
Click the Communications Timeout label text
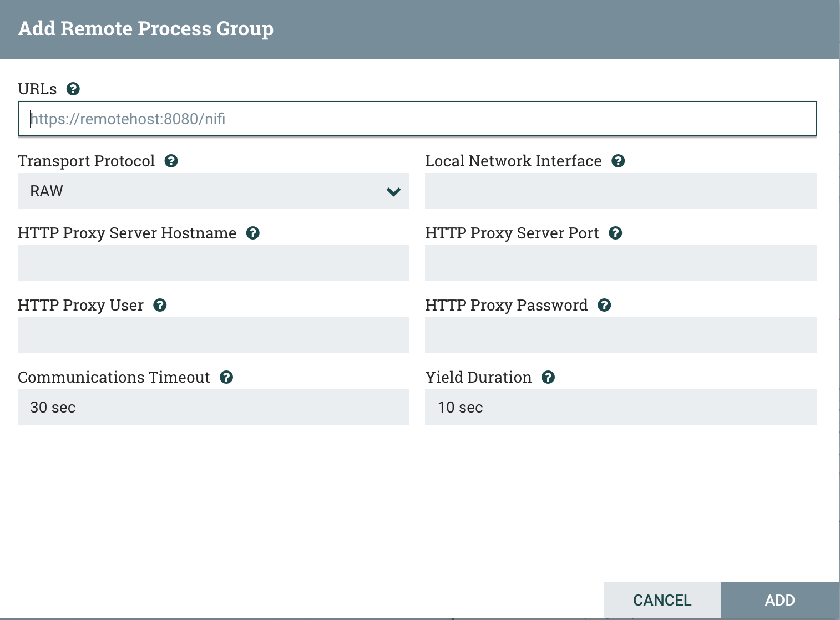click(x=114, y=377)
